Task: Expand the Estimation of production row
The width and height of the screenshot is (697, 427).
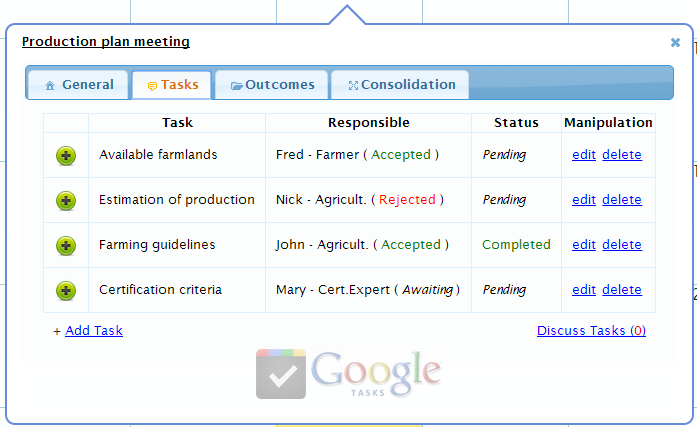Action: point(66,201)
